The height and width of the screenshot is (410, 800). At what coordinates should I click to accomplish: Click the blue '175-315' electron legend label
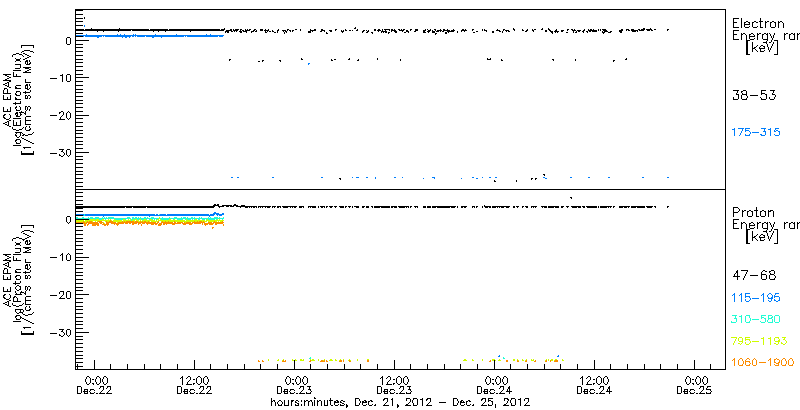(756, 133)
